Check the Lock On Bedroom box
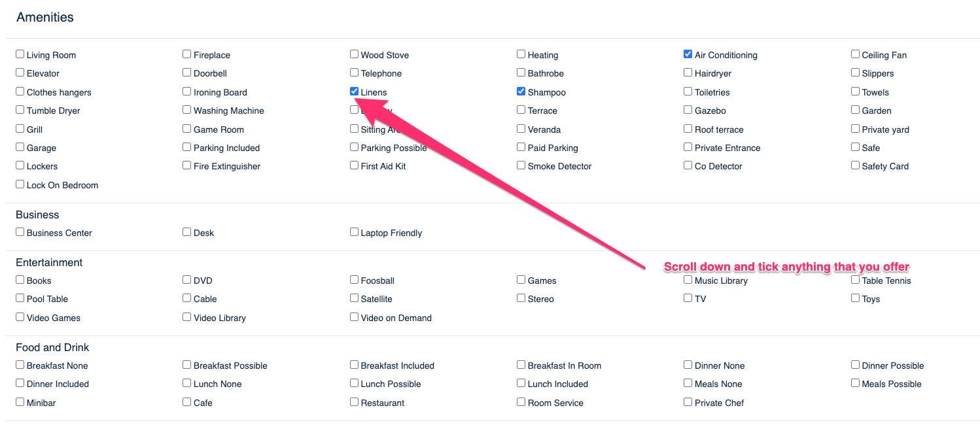 [x=20, y=184]
